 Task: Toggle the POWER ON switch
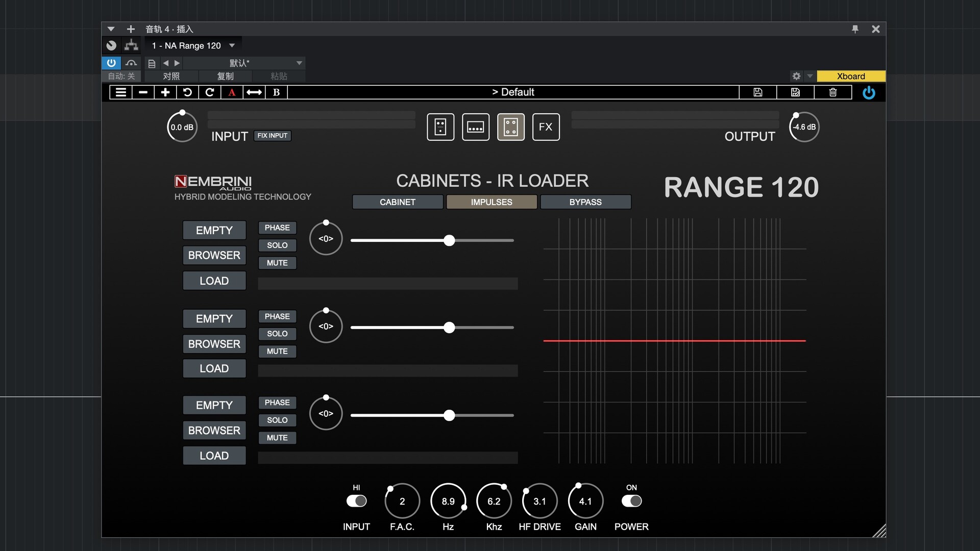(x=631, y=501)
